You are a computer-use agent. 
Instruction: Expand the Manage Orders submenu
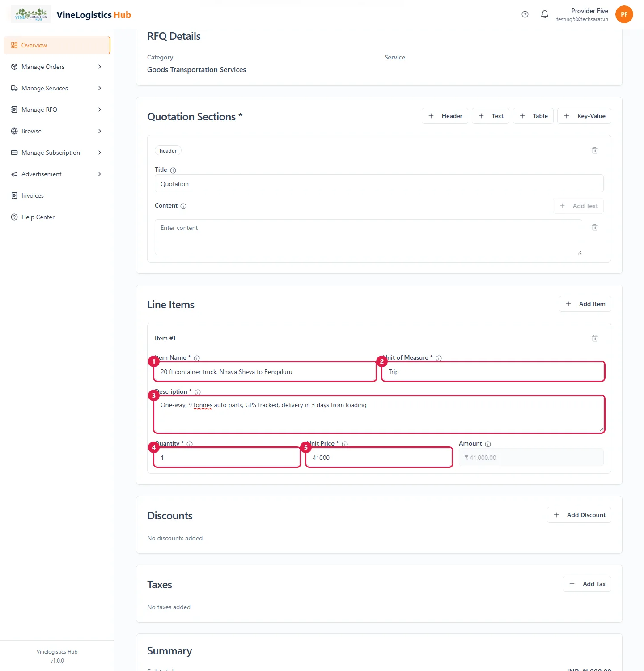pos(99,67)
